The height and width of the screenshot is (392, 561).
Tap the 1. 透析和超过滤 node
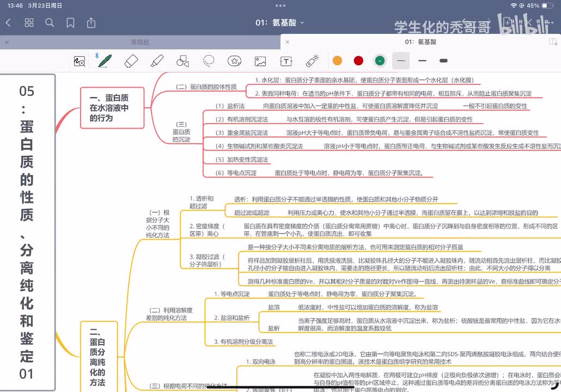[x=202, y=202]
